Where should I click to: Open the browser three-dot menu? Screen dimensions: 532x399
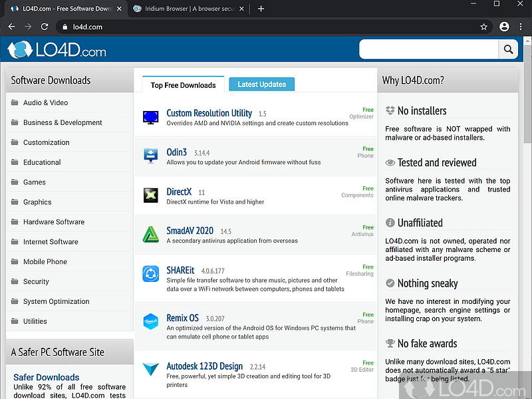[x=521, y=27]
